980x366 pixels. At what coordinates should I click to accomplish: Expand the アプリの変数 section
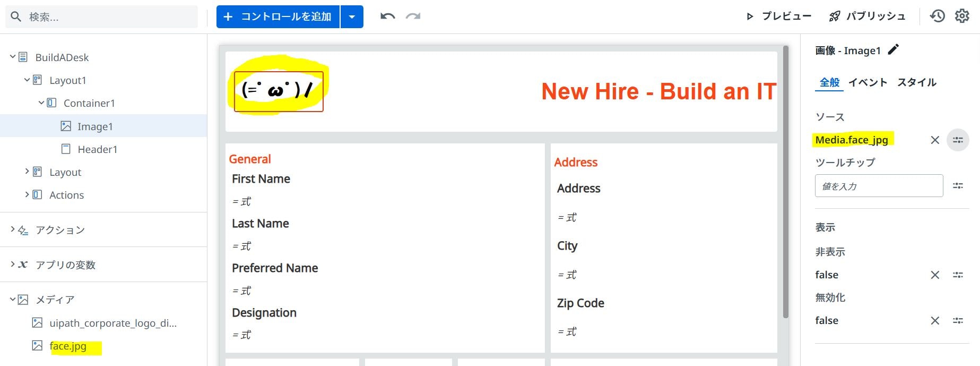[x=13, y=264]
